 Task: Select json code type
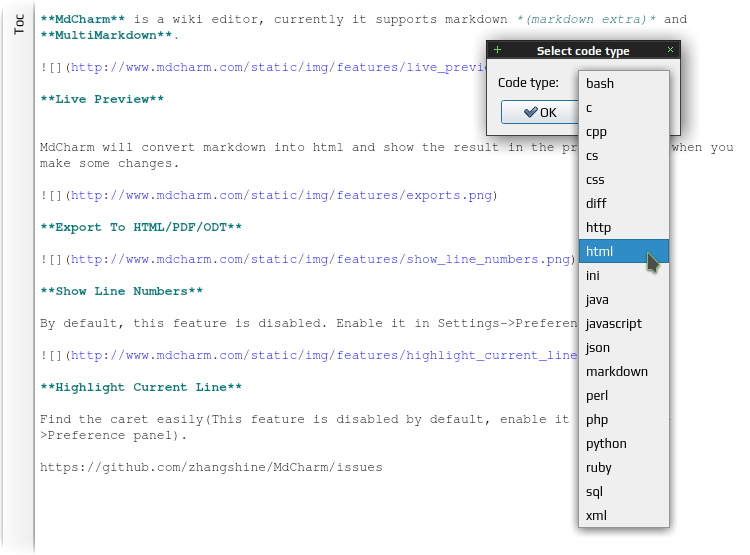point(624,347)
